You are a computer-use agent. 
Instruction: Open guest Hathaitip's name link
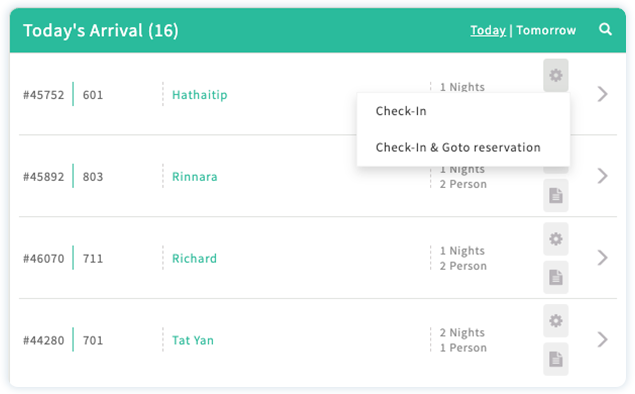click(x=200, y=95)
